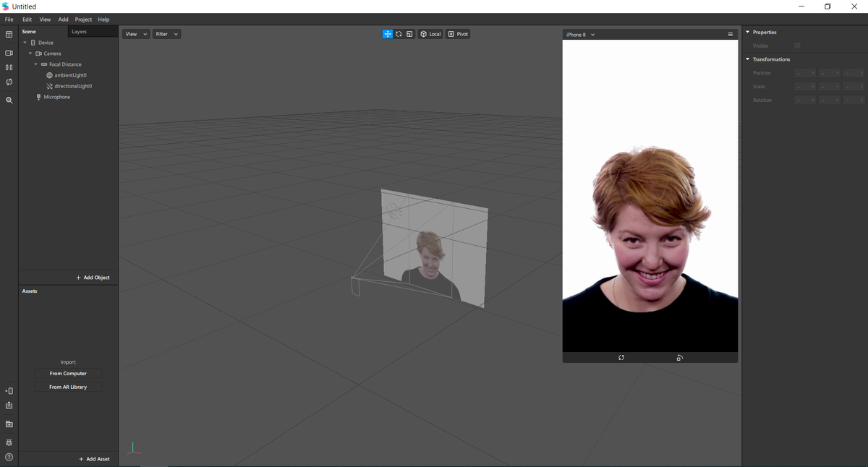Switch to the Layers tab

(x=79, y=31)
